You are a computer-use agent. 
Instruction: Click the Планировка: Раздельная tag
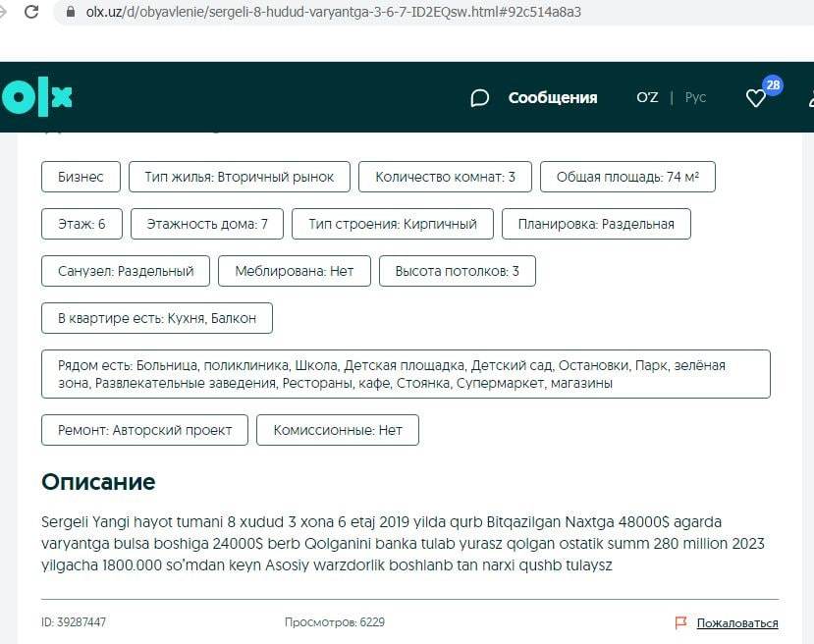pos(596,224)
